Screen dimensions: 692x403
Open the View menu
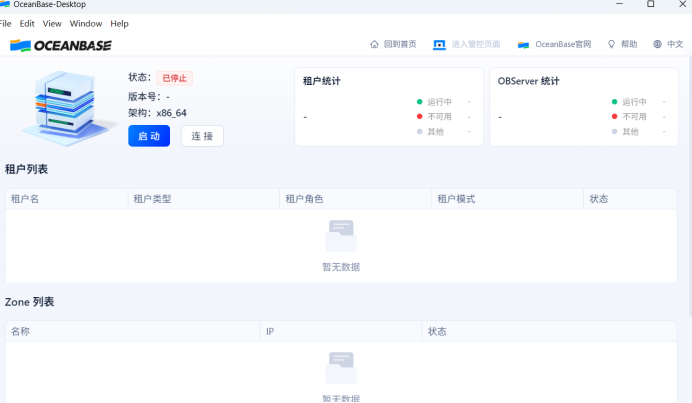pyautogui.click(x=52, y=23)
